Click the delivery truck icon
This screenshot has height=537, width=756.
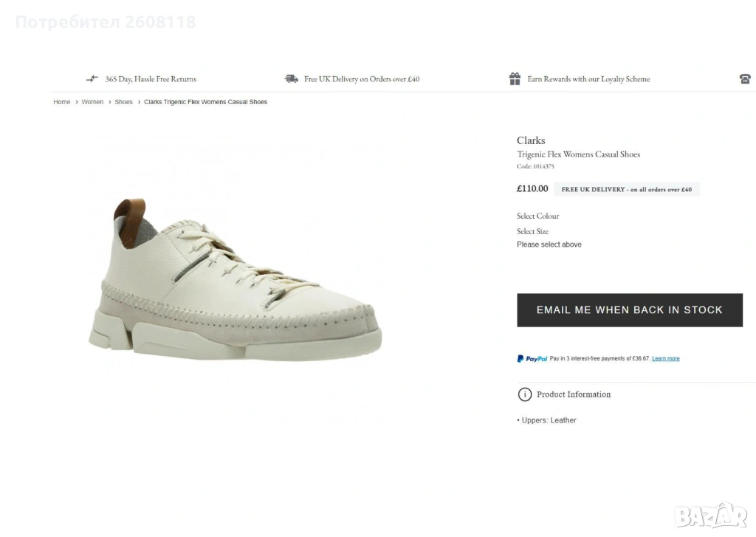[292, 79]
